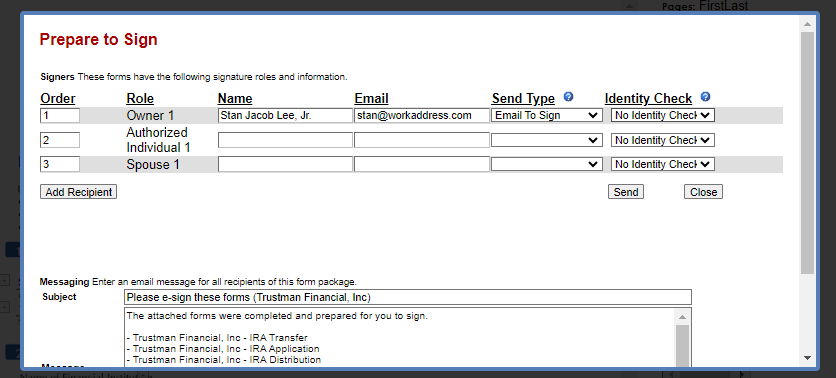Click the 'IRA Transfer' line in message
The image size is (836, 378).
coord(217,338)
